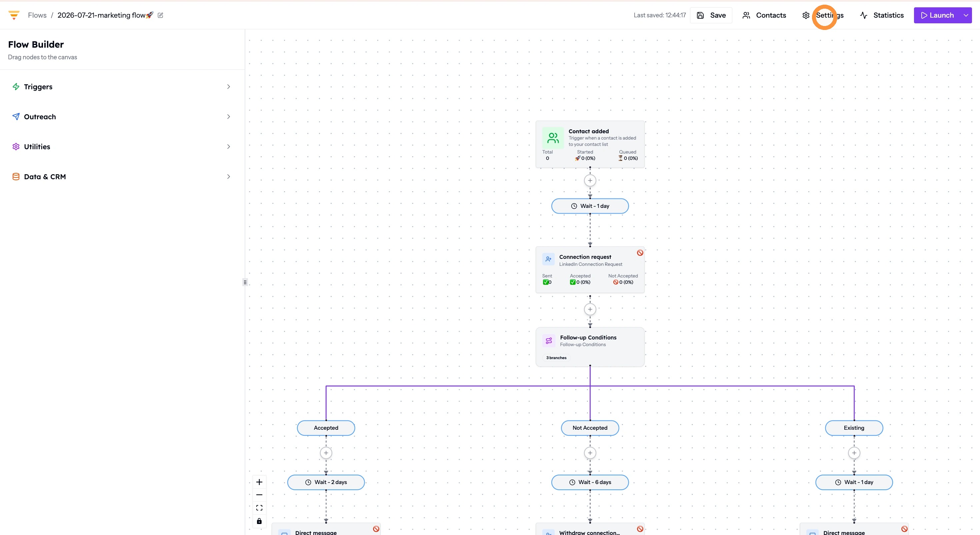
Task: Expand the Outreach section
Action: point(122,117)
